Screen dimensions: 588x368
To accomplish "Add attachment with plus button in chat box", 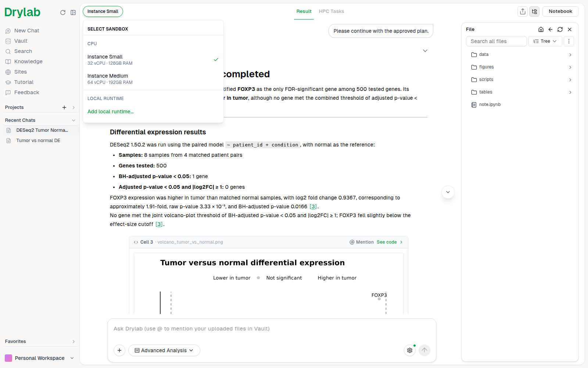I will [x=119, y=350].
